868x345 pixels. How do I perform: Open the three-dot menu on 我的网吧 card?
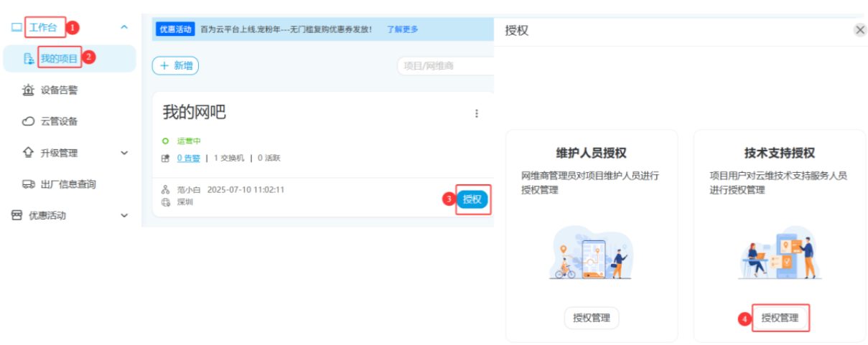click(476, 113)
